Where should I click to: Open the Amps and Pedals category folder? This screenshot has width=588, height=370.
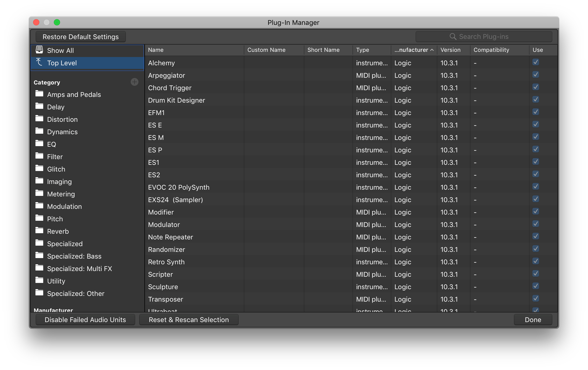[74, 94]
